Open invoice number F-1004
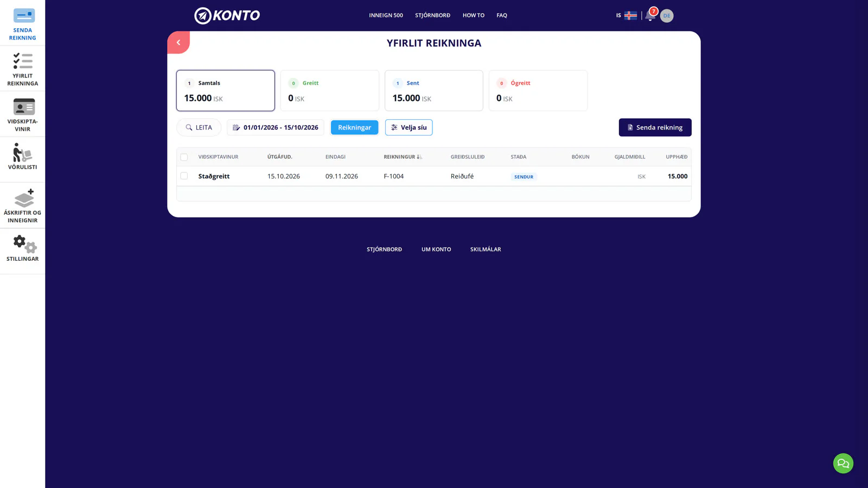Viewport: 868px width, 488px height. click(393, 176)
